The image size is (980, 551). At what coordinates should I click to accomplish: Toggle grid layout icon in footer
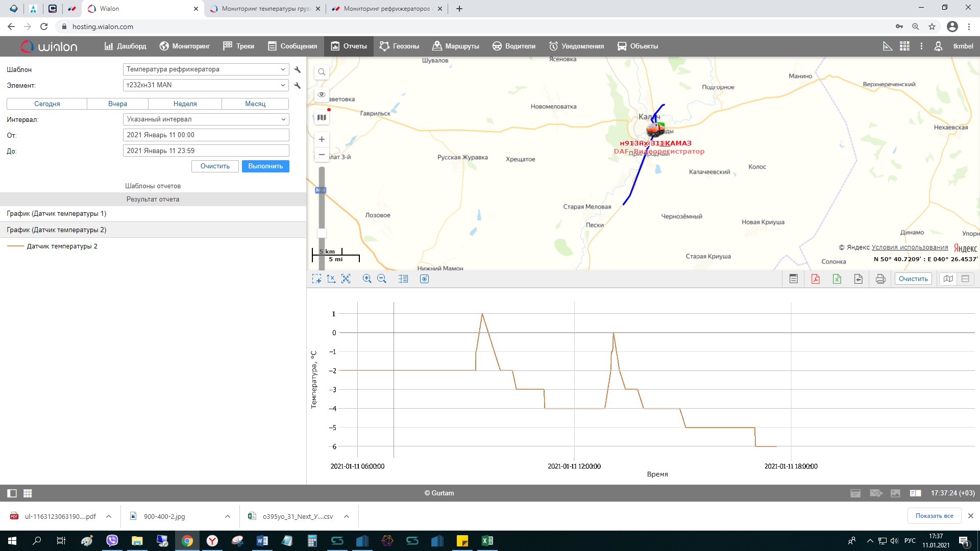[28, 493]
